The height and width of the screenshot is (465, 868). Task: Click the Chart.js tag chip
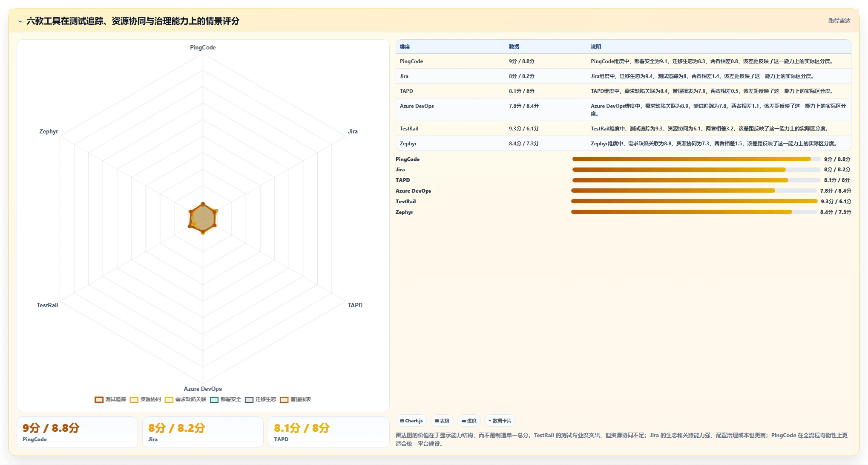tap(411, 421)
